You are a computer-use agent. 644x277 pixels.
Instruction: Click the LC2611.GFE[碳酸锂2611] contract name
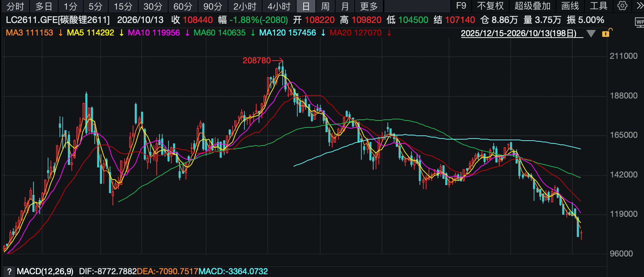point(58,20)
